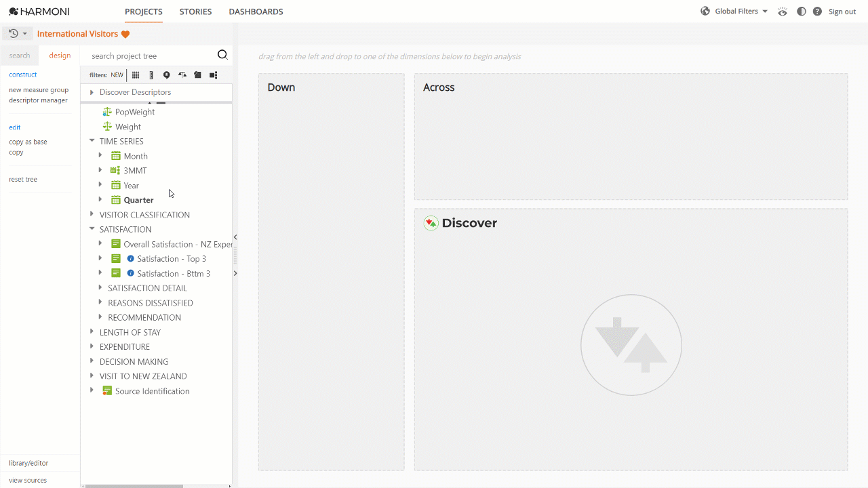868x488 pixels.
Task: Click new measure group link
Action: 39,89
